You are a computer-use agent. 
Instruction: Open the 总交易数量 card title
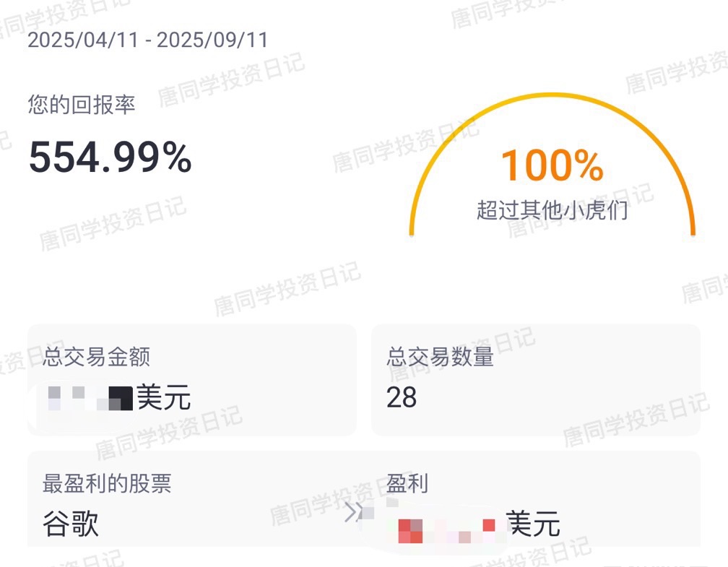[440, 357]
